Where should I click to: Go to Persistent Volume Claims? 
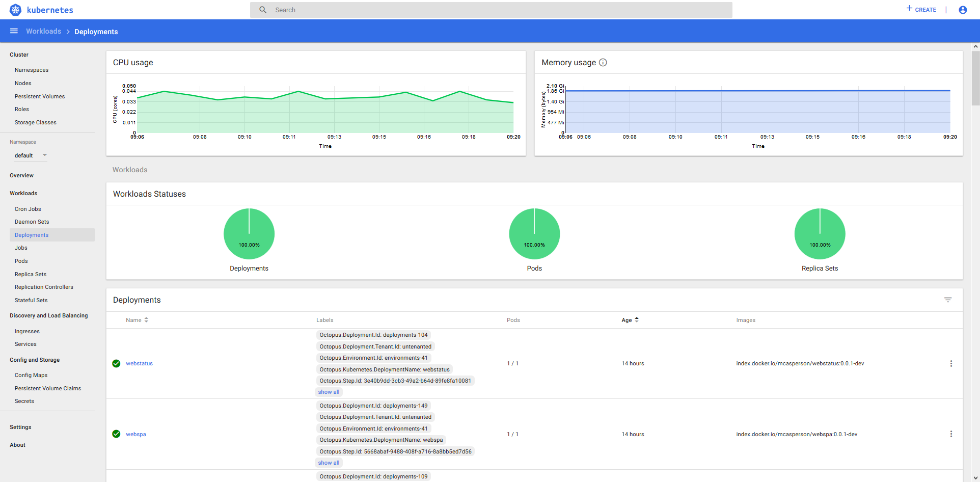[x=48, y=388]
